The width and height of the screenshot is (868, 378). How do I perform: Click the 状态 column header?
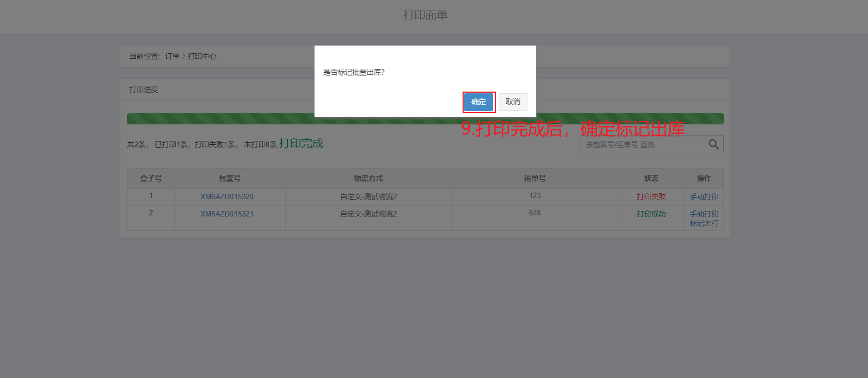point(651,178)
